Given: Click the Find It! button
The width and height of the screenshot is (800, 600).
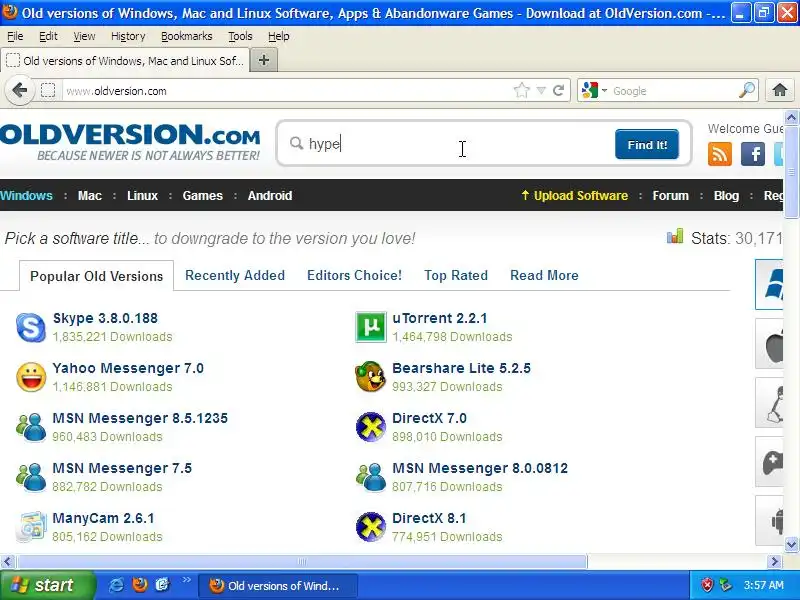Looking at the screenshot, I should click(x=647, y=144).
